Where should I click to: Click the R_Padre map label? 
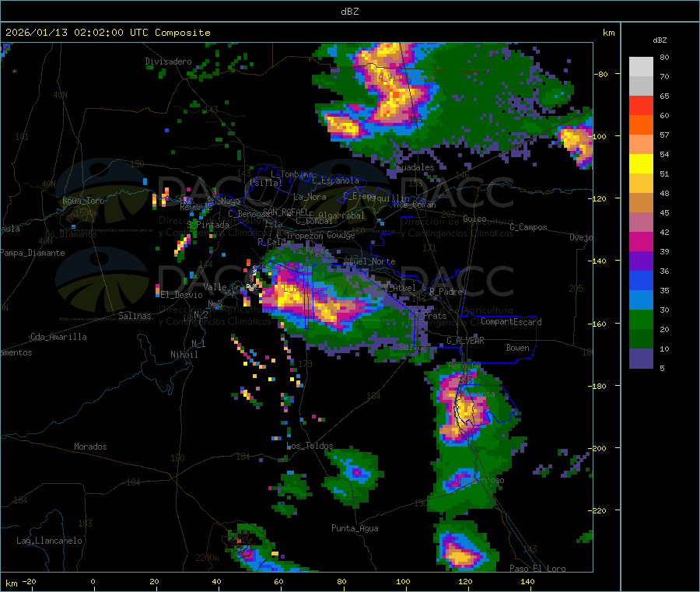446,292
